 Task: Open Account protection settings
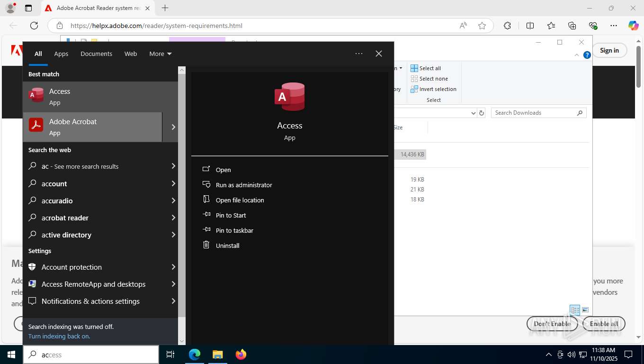tap(95, 267)
